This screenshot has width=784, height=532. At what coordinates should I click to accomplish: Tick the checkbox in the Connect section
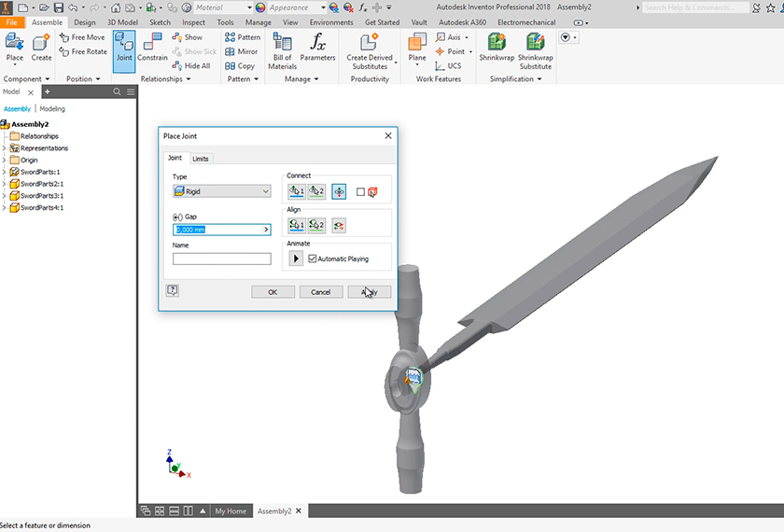click(360, 192)
